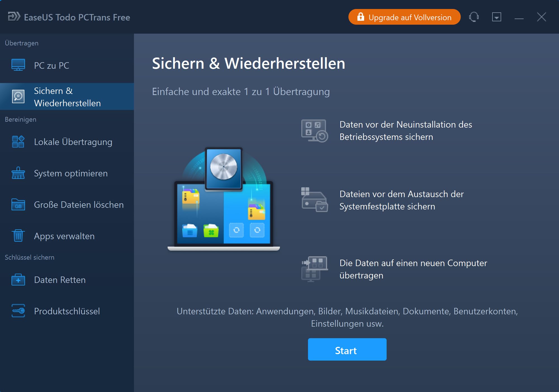Click the EaseUS Todo PCTrans Free title

point(77,17)
